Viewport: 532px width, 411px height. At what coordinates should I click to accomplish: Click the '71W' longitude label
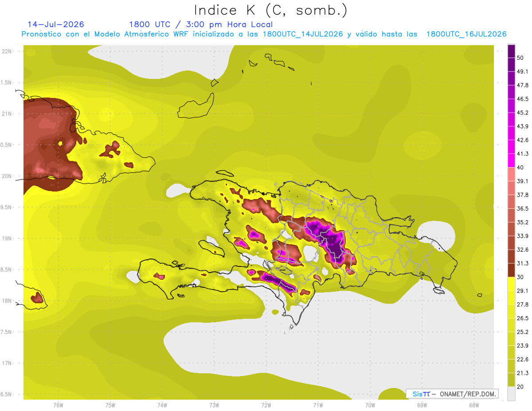[318, 405]
